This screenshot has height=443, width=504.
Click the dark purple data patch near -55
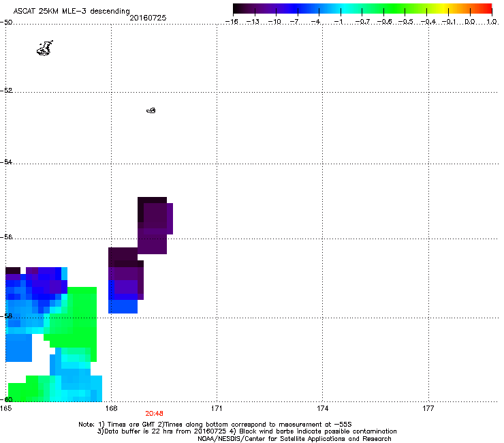[155, 225]
